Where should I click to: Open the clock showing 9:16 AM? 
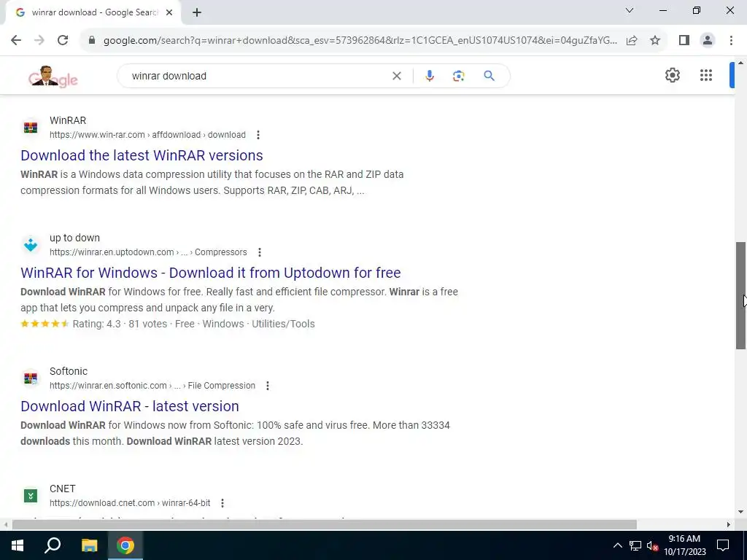(684, 545)
